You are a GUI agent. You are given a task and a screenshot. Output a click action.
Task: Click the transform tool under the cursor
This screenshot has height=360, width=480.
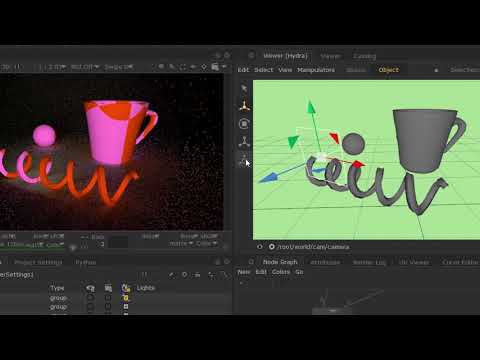pyautogui.click(x=243, y=161)
